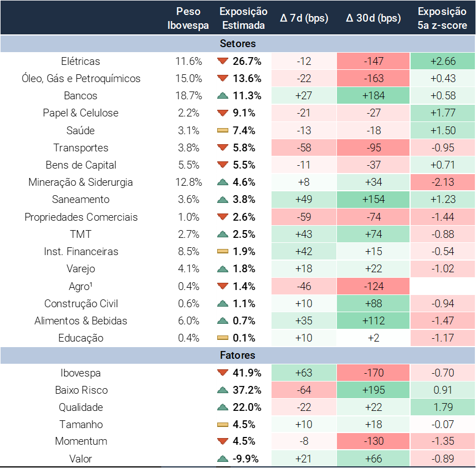Click the red down arrow in the -1.35 row
476x468 pixels.
(223, 441)
